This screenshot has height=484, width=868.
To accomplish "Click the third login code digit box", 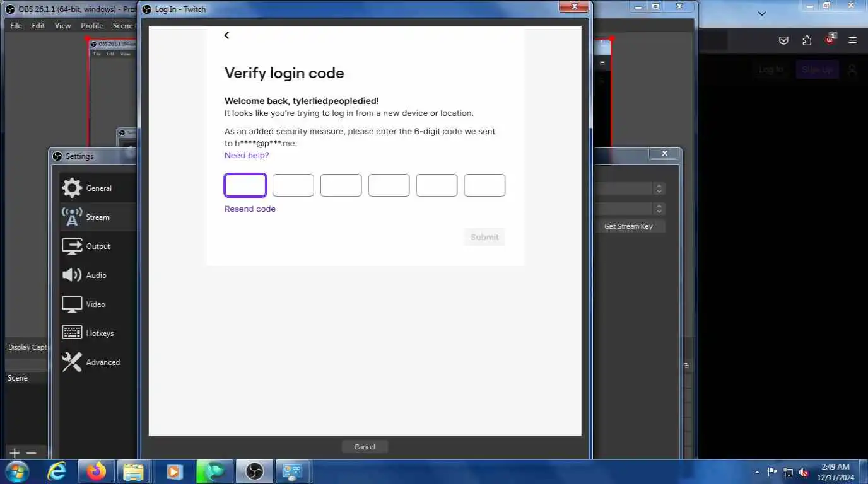I will pos(341,185).
